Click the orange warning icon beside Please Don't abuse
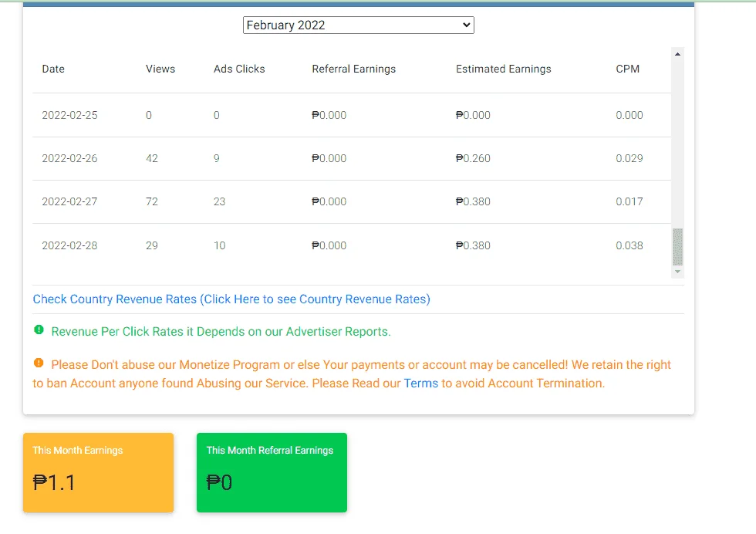This screenshot has height=534, width=756. [39, 363]
